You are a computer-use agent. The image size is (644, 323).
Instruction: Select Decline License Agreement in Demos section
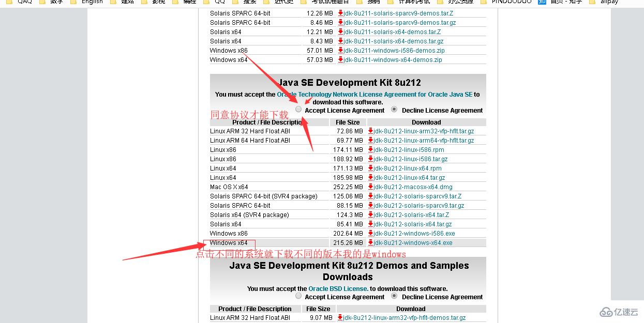[x=394, y=296]
